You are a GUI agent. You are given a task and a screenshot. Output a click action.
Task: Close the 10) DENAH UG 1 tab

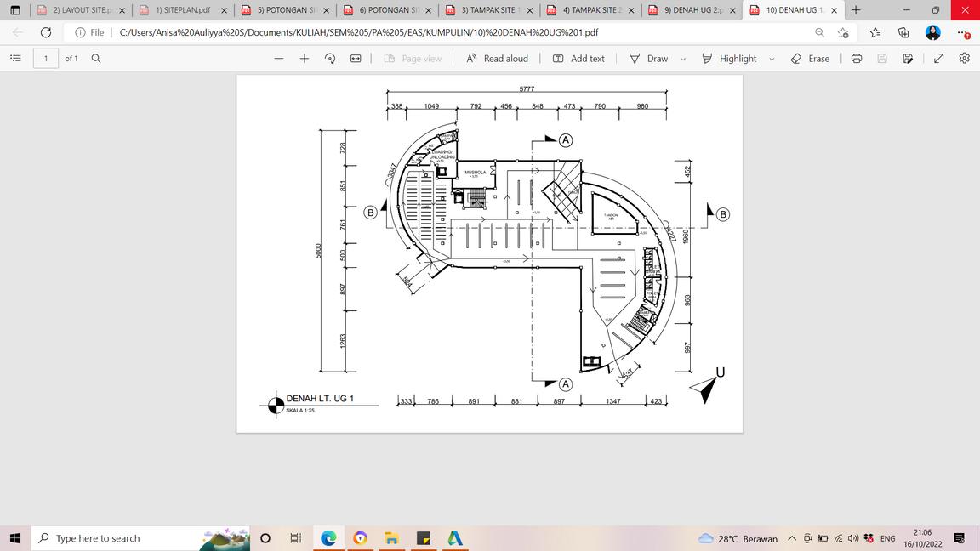[x=834, y=10]
